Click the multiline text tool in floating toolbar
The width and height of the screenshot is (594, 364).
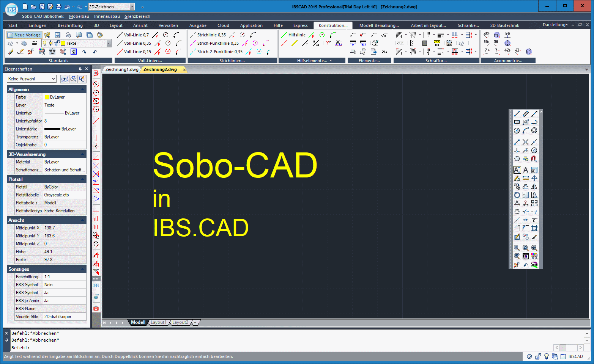pos(517,170)
